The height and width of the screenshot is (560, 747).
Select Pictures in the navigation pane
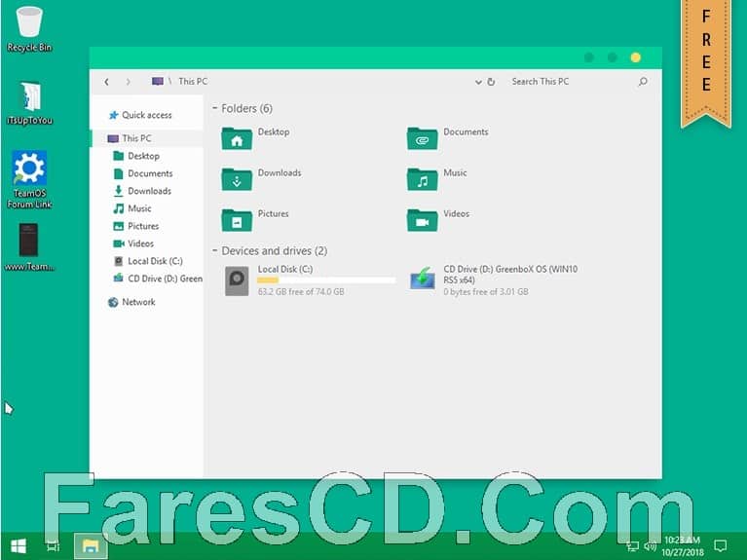click(x=146, y=226)
